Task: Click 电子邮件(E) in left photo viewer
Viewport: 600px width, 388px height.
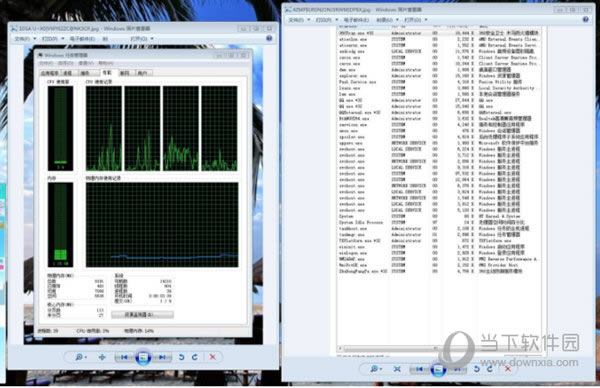Action: coord(82,39)
